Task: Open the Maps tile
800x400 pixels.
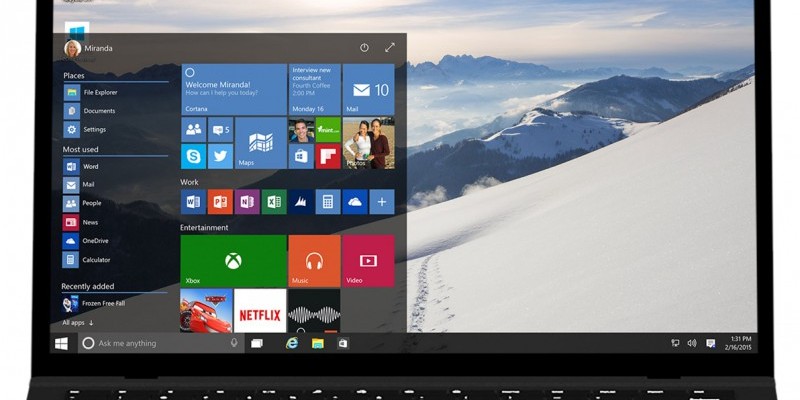Action: tap(261, 143)
